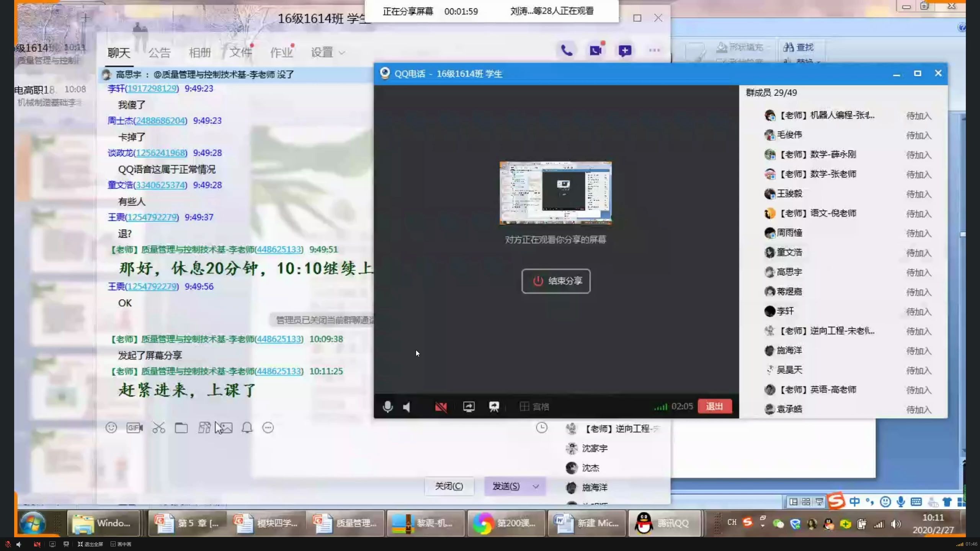The height and width of the screenshot is (551, 980).
Task: Click the presentation whiteboard icon in call bar
Action: coord(494,406)
